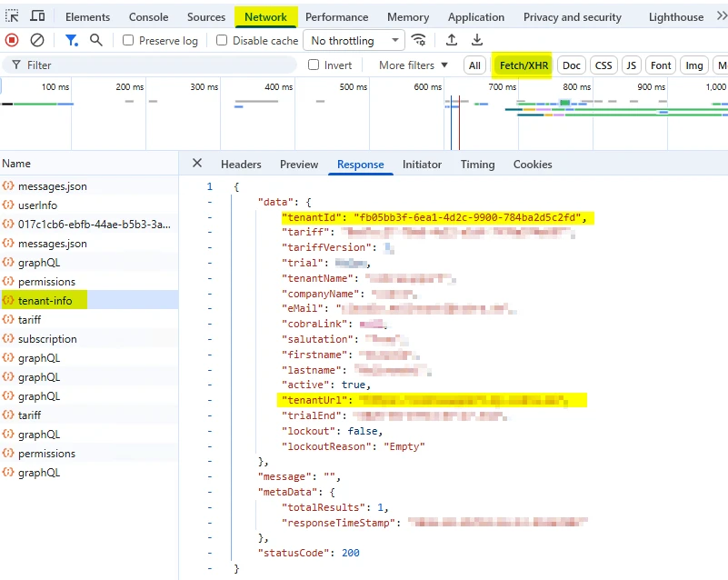This screenshot has height=580, width=728.
Task: Toggle the network filter funnel icon
Action: 71,40
